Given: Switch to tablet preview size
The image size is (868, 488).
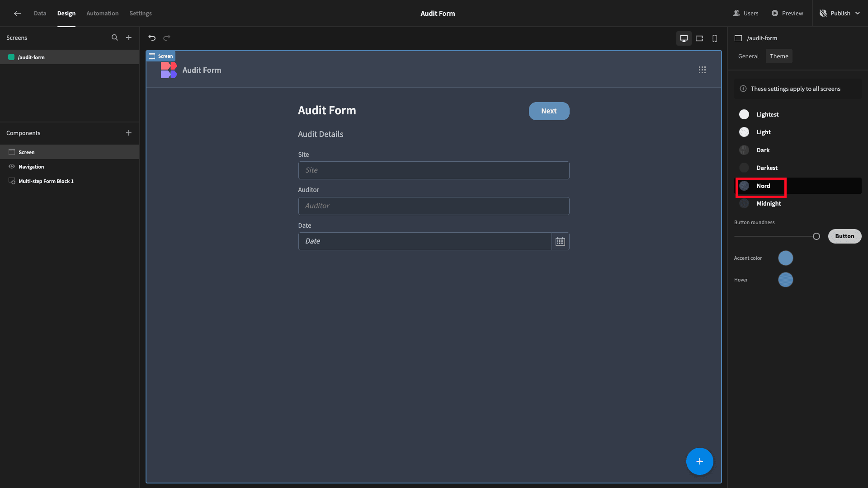Looking at the screenshot, I should click(699, 38).
